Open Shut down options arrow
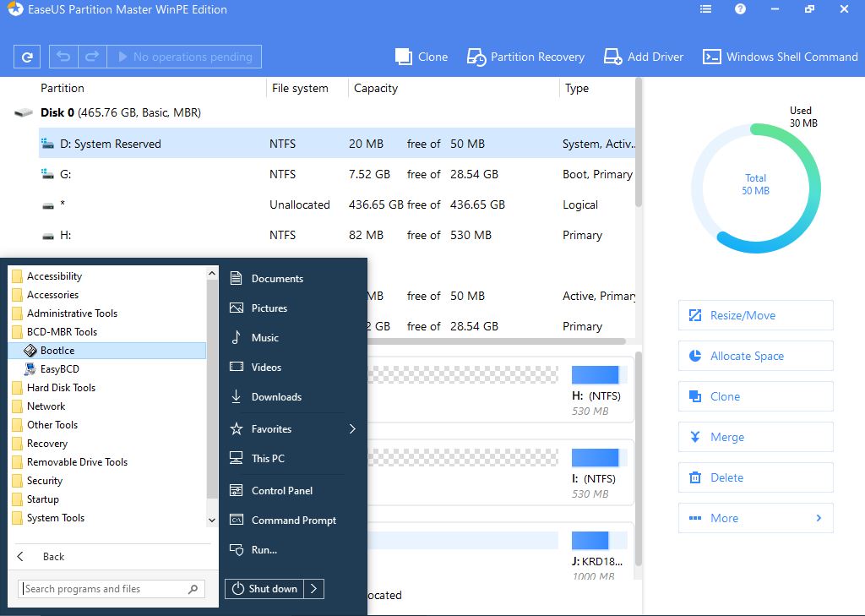865x616 pixels. 313,589
